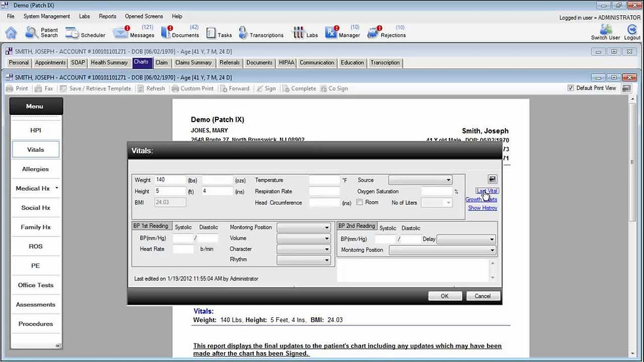Switch to Health Summary tab

pyautogui.click(x=109, y=63)
